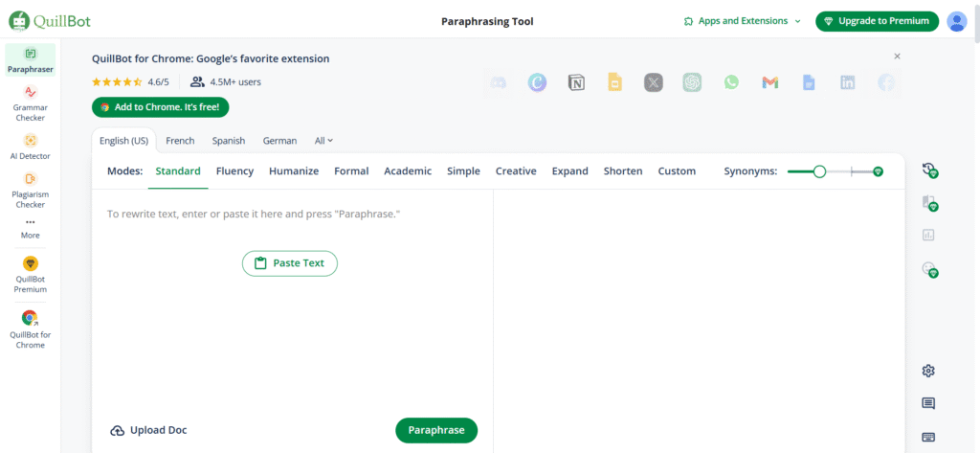980x453 pixels.
Task: Open QuillBot Premium from the sidebar
Action: point(30,273)
